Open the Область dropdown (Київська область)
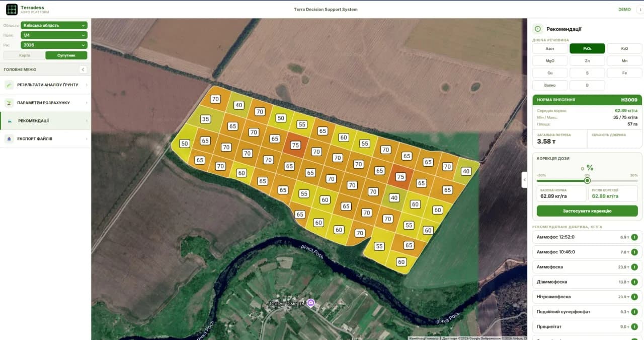 click(x=54, y=25)
